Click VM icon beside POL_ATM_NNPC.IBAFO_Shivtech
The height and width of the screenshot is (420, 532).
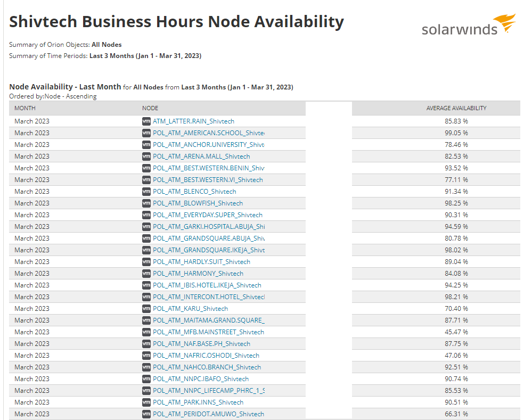[146, 378]
